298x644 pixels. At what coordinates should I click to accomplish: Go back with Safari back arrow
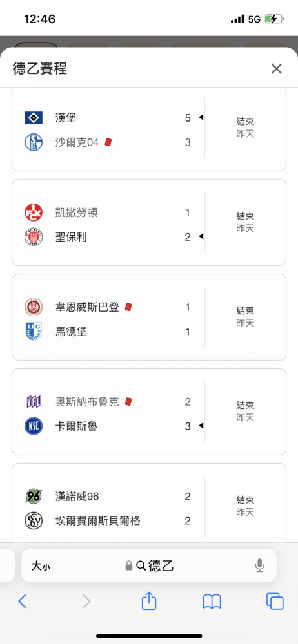point(22,601)
